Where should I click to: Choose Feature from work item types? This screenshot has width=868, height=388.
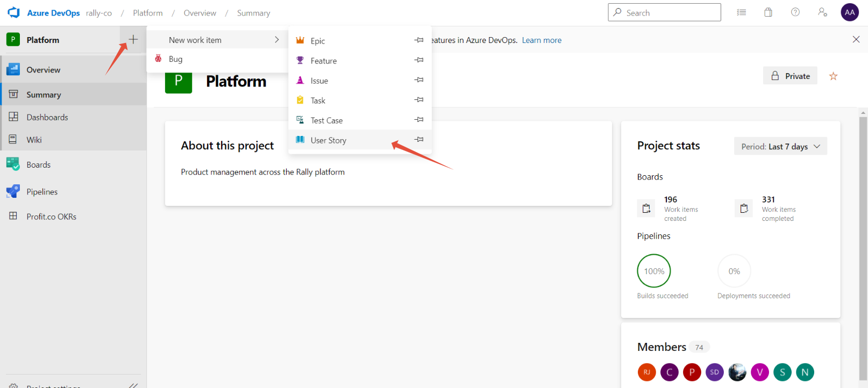360,60
